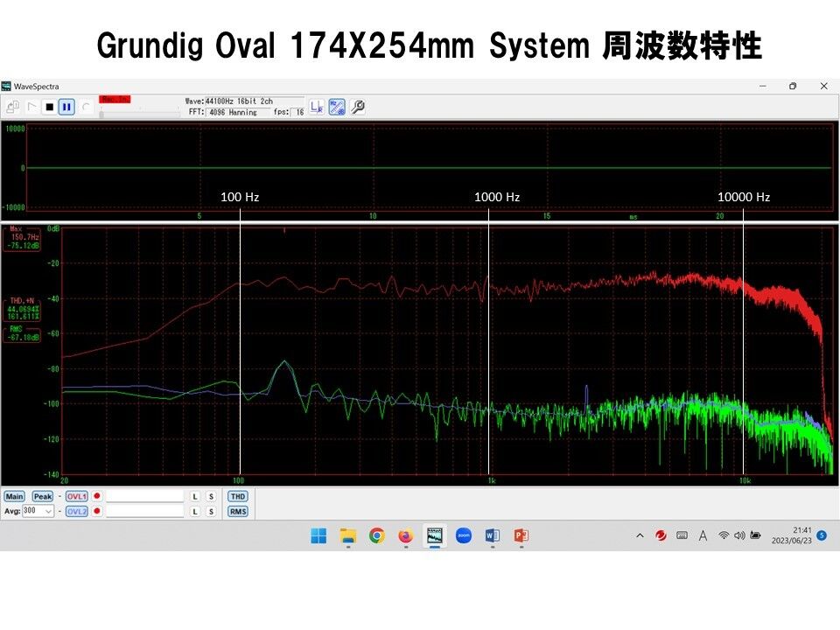Toggle the Hz/dB spectrum axis icon
Screen dimensions: 840x630
pos(337,107)
